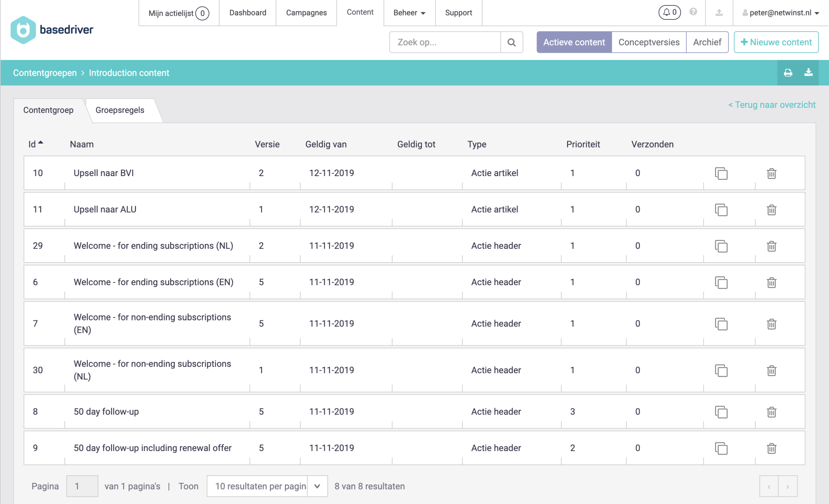Image resolution: width=829 pixels, height=504 pixels.
Task: Sort by Versie column header
Action: (x=267, y=144)
